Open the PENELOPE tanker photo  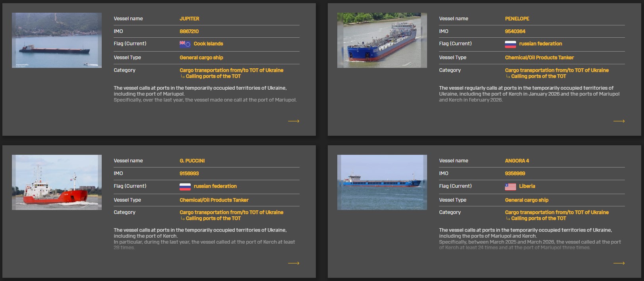382,40
